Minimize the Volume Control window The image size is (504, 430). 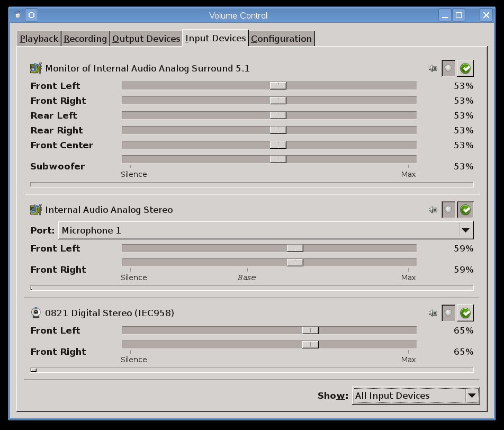(x=445, y=15)
